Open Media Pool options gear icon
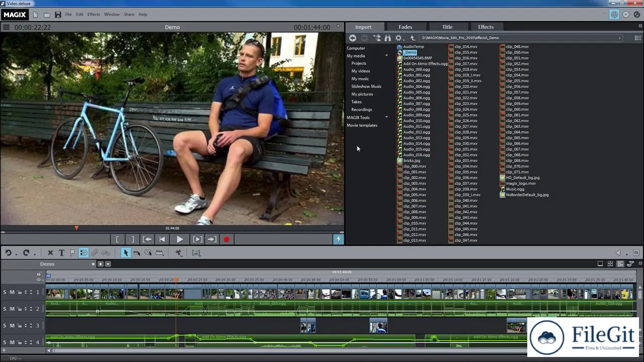Image resolution: width=644 pixels, height=362 pixels. [x=398, y=38]
